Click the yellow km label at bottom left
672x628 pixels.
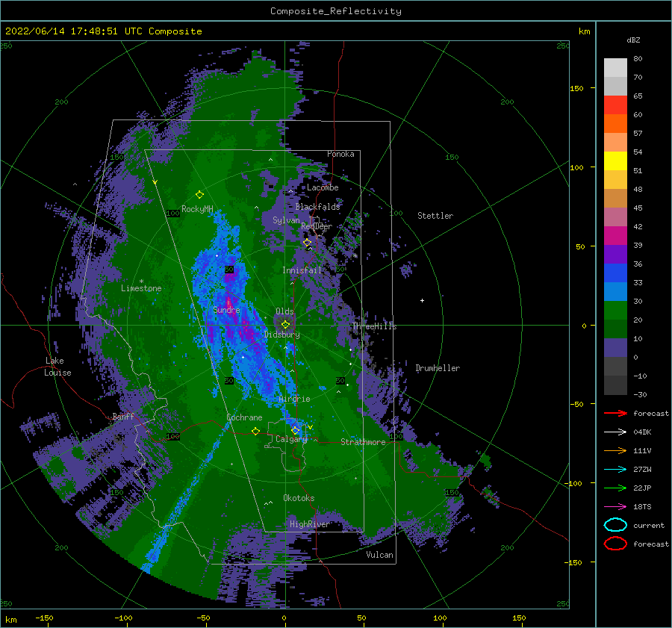(x=10, y=620)
